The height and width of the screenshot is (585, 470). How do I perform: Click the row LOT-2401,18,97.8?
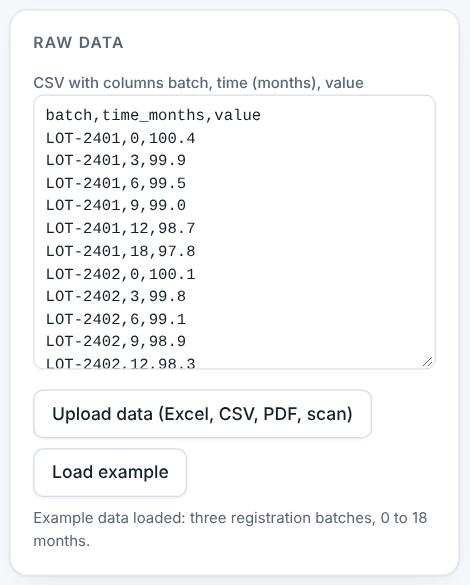120,251
